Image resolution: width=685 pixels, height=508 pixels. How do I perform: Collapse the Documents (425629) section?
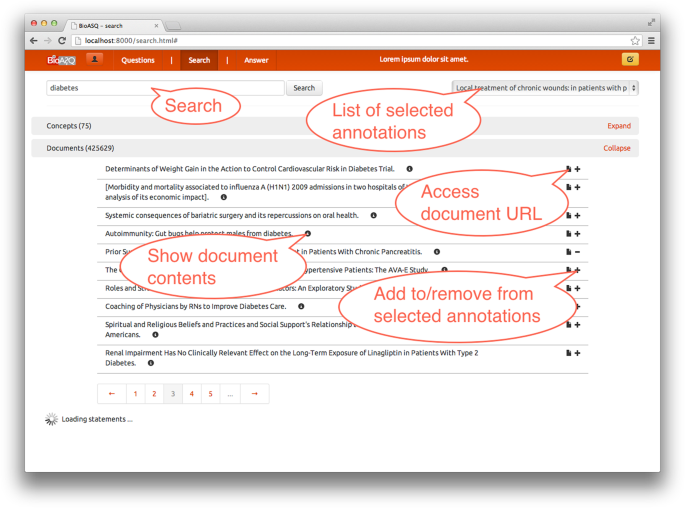pos(616,149)
